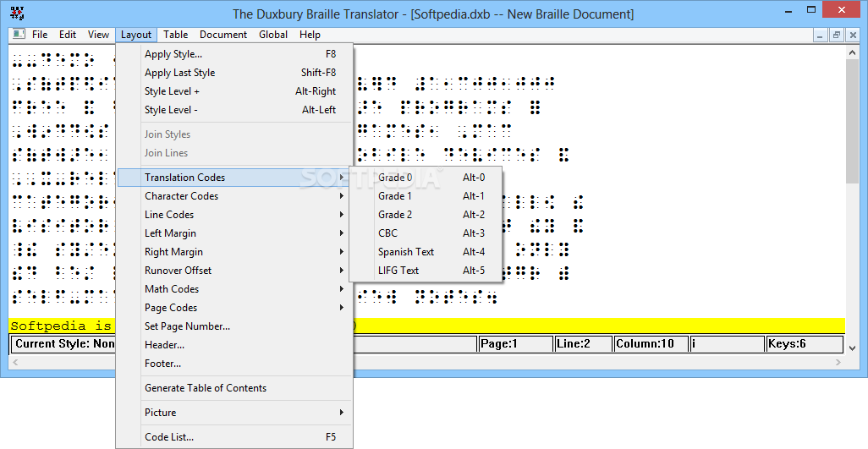
Task: Click the Column:10 status field
Action: pos(651,344)
